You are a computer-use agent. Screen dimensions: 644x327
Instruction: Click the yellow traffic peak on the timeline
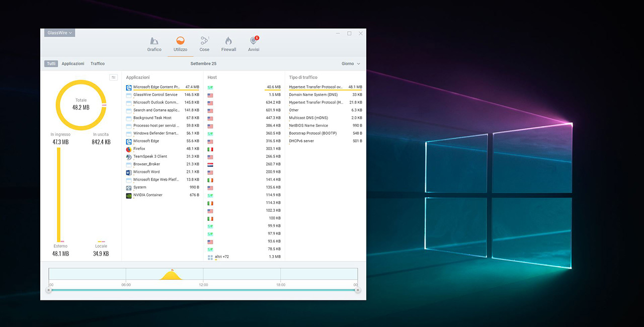172,275
